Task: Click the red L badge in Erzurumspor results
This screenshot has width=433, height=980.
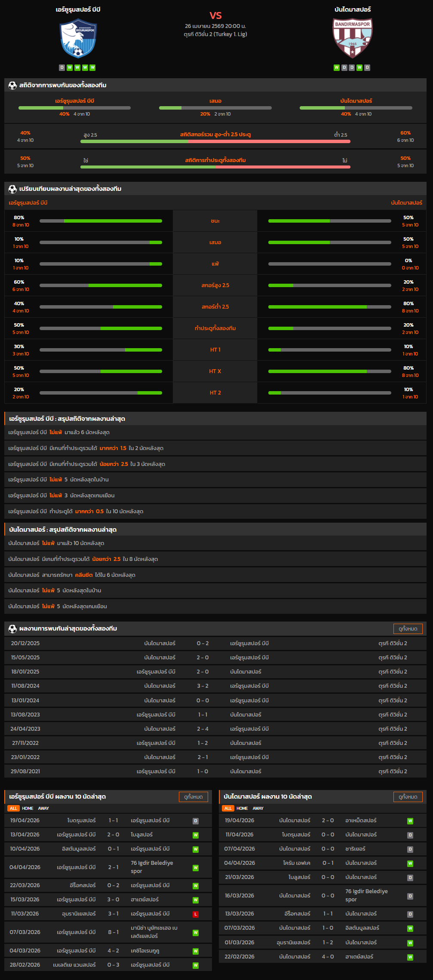Action: pos(196,914)
